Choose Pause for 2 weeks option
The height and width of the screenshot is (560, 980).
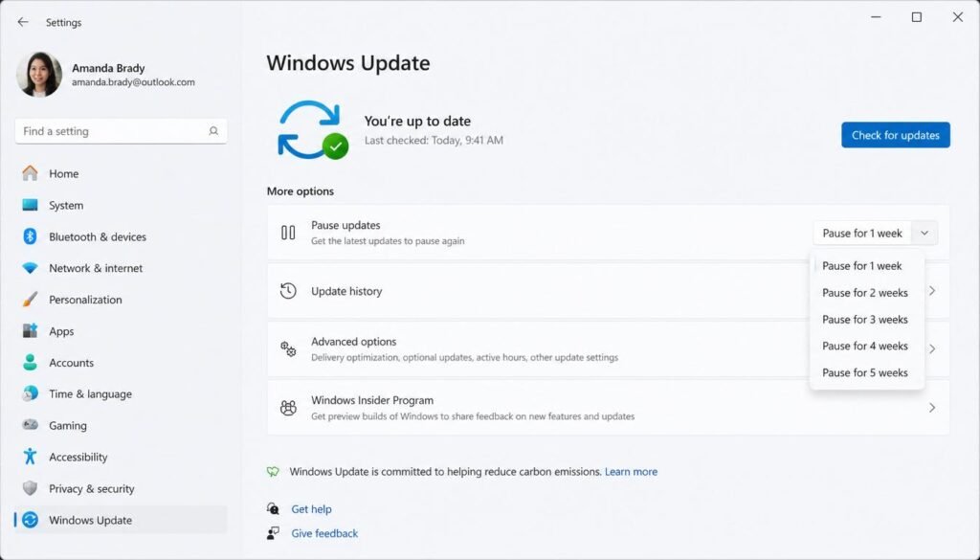[x=866, y=293]
